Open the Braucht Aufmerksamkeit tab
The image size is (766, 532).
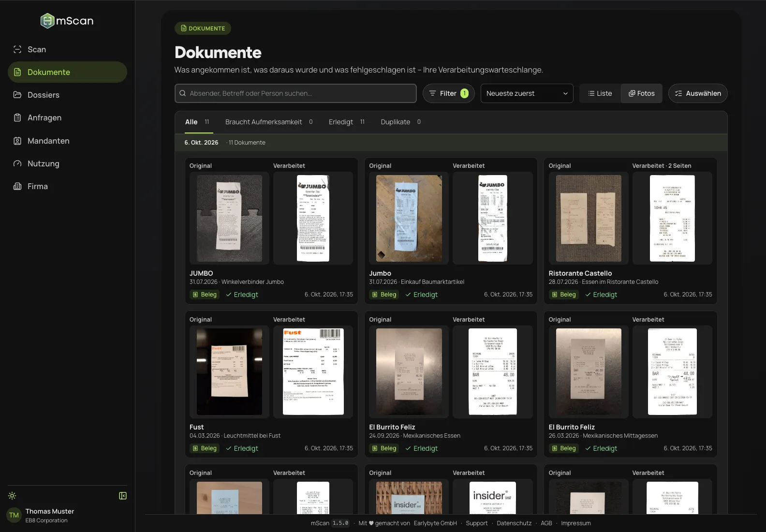269,122
